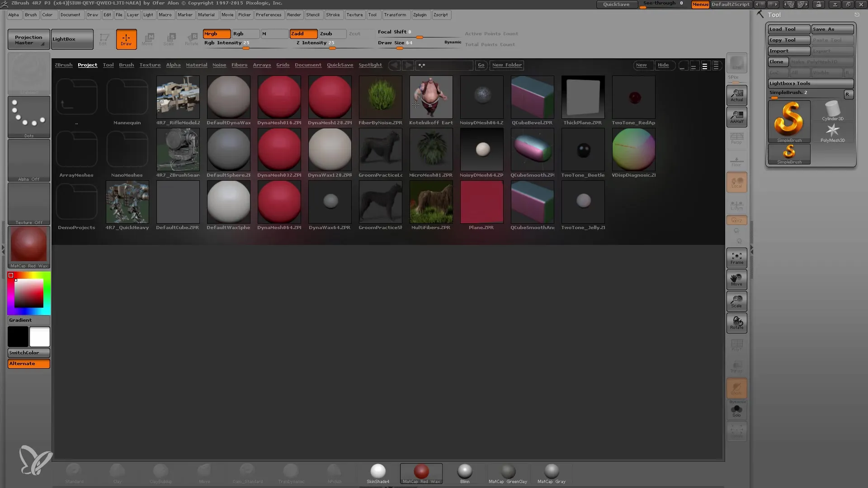Click the Scale canvas icon in right shelf
The height and width of the screenshot is (488, 868).
coord(736,301)
